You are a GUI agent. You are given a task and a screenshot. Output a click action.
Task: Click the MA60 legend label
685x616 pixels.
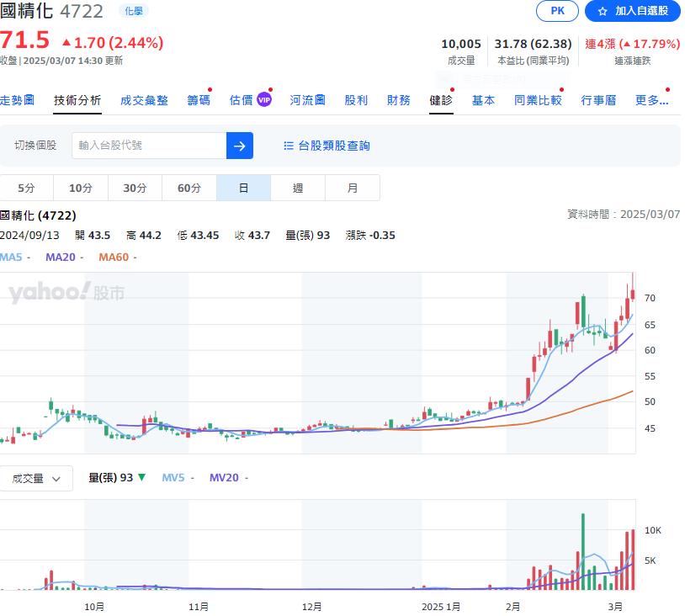(x=114, y=257)
